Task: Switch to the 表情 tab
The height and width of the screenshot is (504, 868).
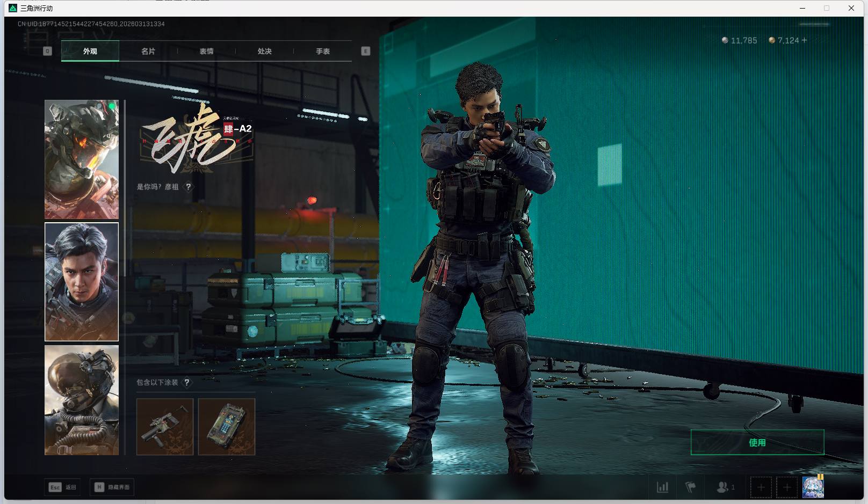Action: coord(206,52)
